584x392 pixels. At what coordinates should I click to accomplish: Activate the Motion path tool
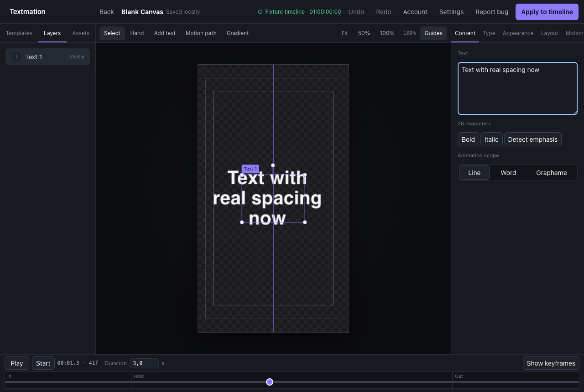(x=201, y=33)
